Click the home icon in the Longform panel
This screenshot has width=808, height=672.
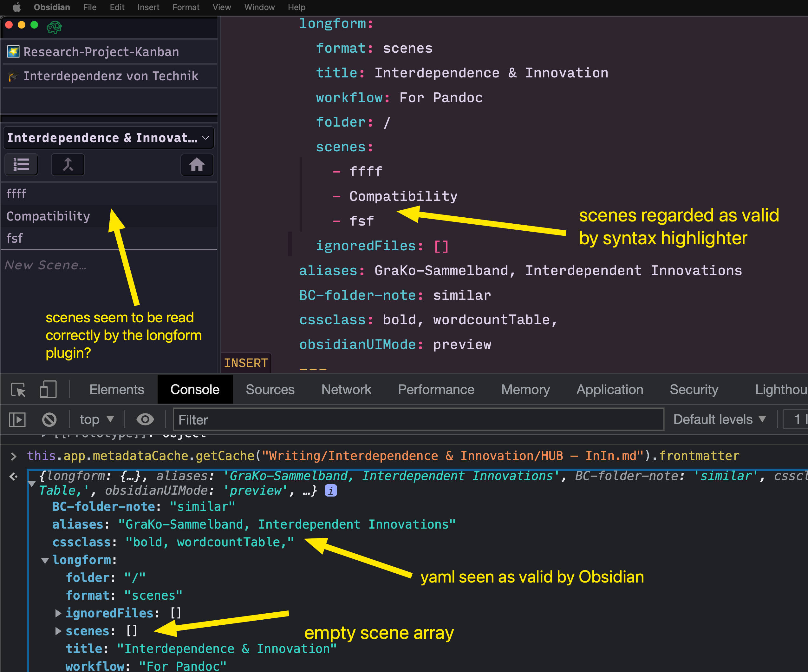197,165
